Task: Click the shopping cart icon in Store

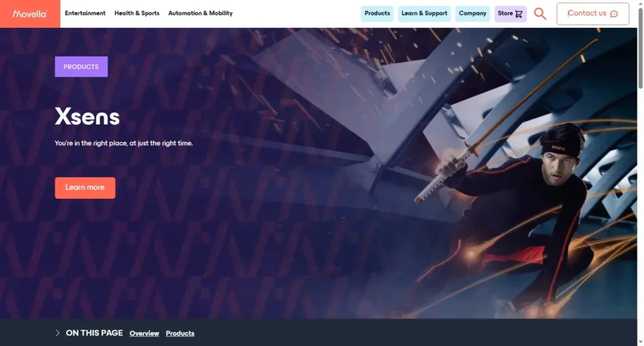Action: (519, 14)
